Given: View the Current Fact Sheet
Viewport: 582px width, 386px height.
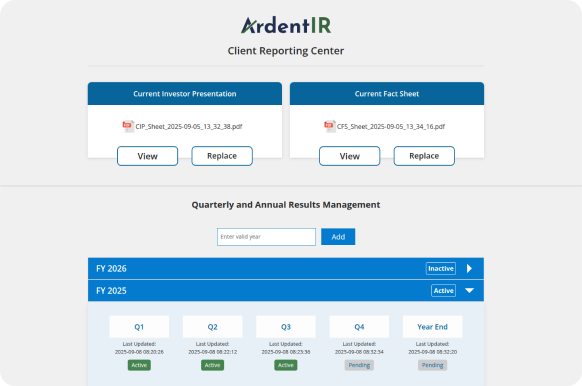Looking at the screenshot, I should tap(350, 156).
